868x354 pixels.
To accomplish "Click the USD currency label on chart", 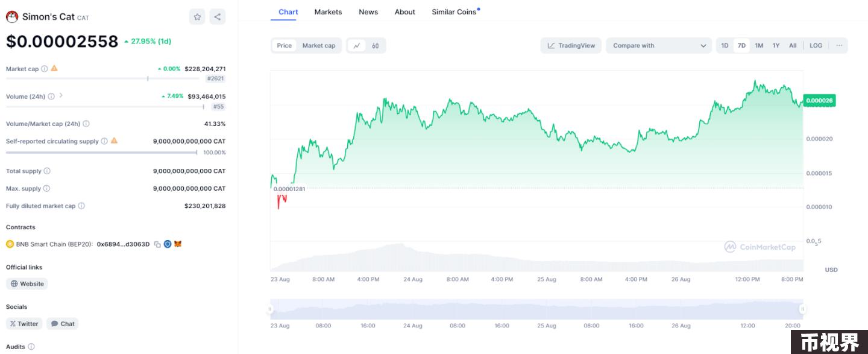I will [x=831, y=270].
